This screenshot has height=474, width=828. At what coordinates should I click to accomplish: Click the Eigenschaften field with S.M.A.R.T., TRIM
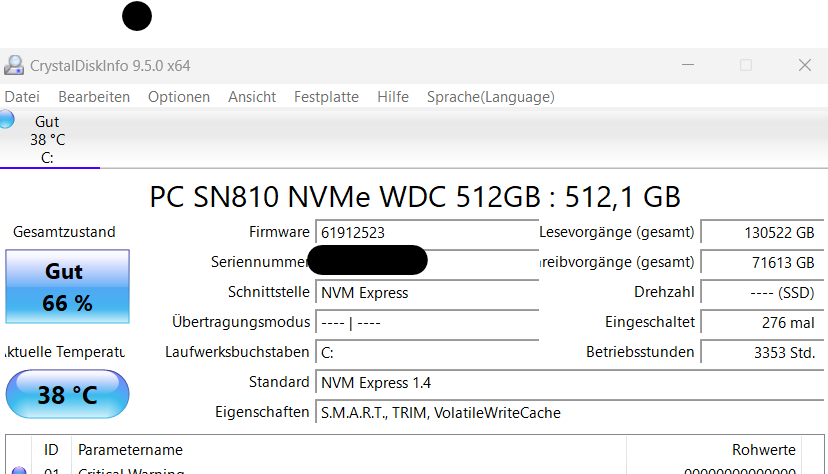point(570,413)
